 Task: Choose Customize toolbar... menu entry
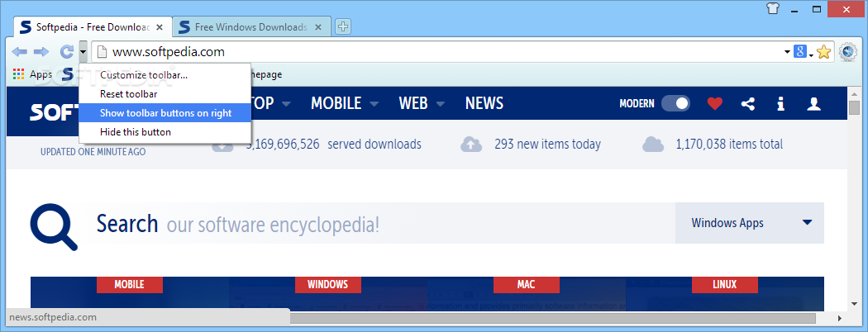(165, 74)
